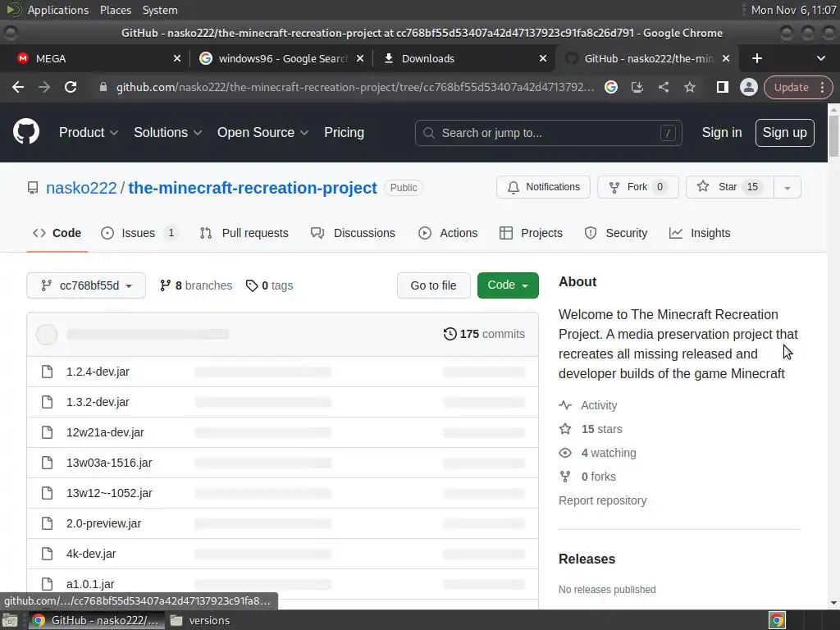Switch to the versions folder taskbar window
This screenshot has width=840, height=630.
[x=200, y=620]
